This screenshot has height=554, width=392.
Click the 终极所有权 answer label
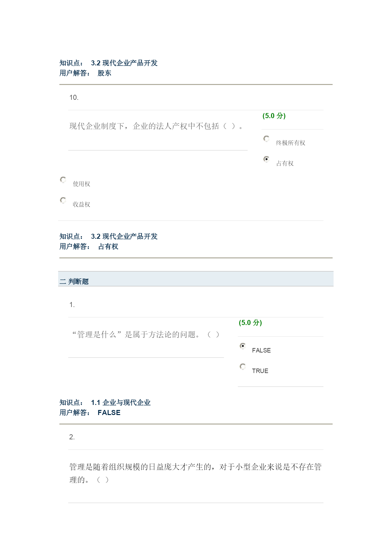click(291, 143)
